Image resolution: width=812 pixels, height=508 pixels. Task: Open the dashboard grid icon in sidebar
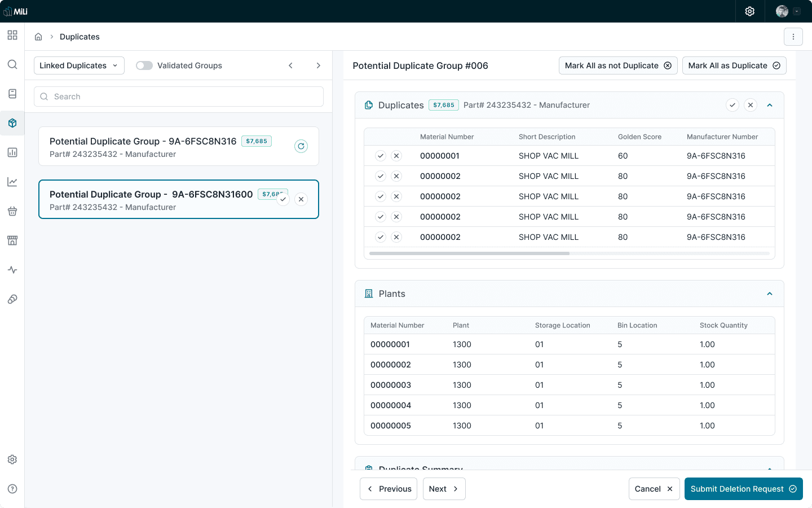(12, 35)
